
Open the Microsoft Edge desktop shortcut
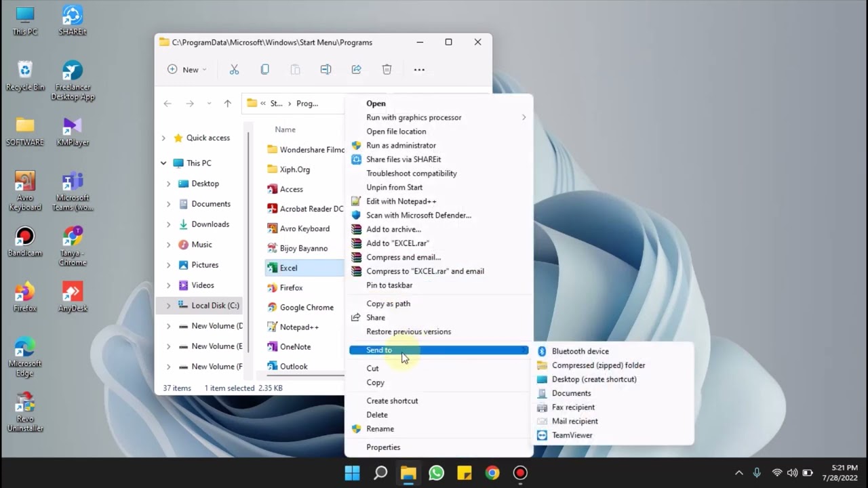(25, 357)
